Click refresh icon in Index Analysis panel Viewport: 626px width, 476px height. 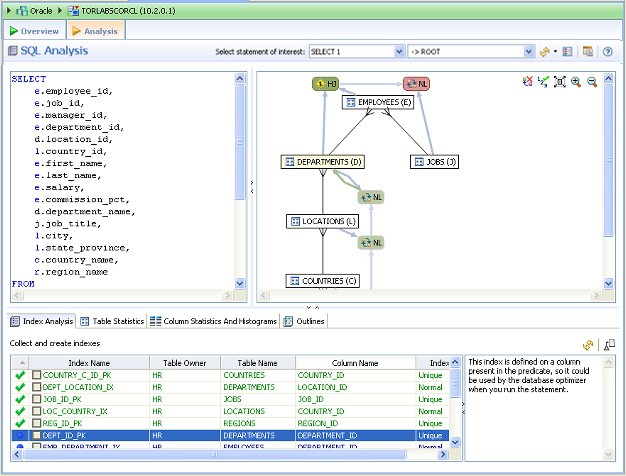(588, 345)
